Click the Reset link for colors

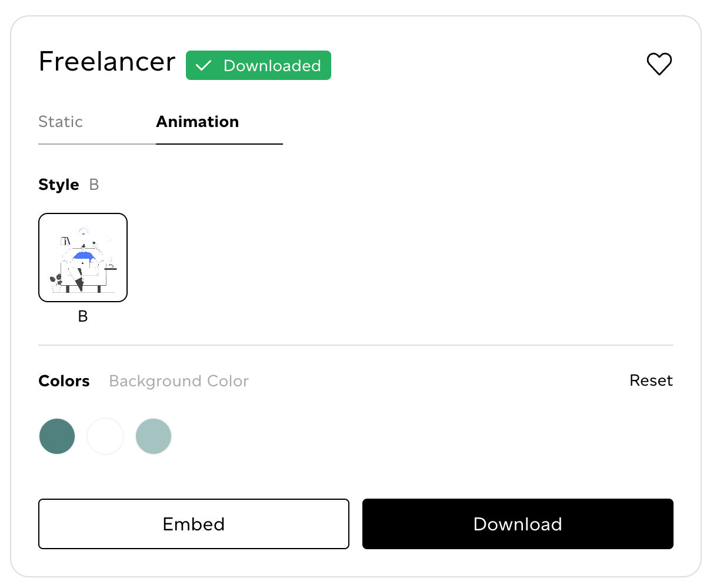pos(651,380)
